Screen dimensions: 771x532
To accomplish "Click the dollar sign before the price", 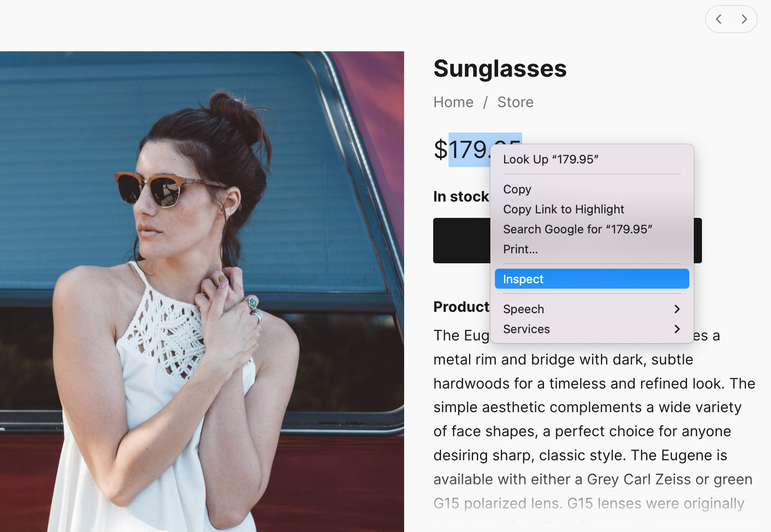I will click(440, 150).
